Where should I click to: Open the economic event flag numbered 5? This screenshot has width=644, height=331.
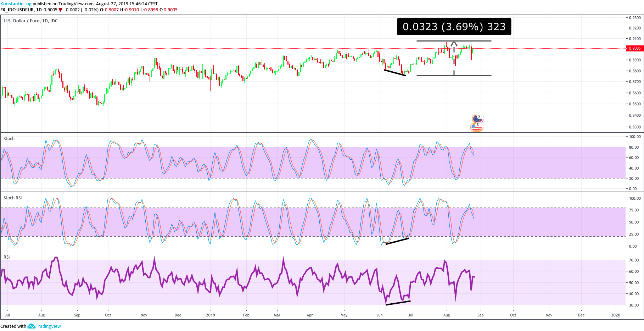(476, 127)
